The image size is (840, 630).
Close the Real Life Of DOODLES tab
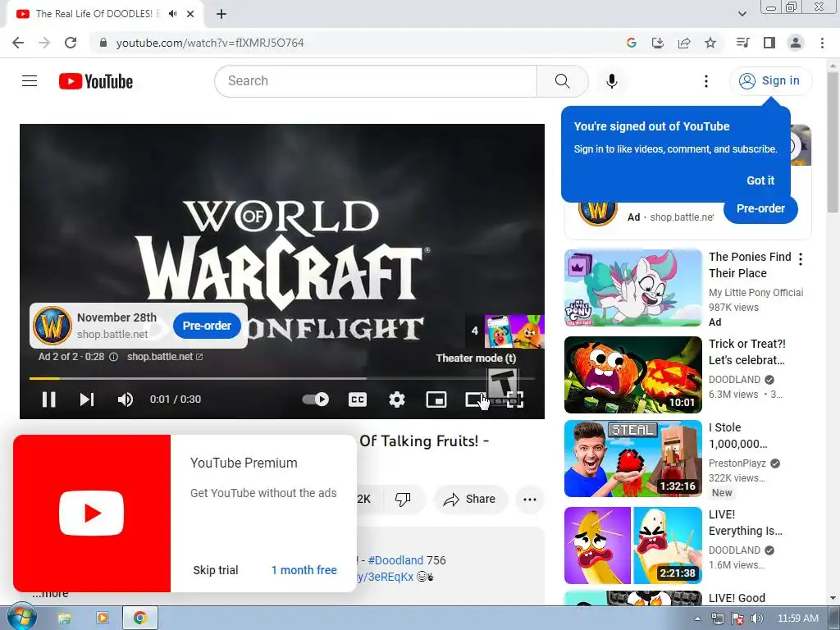[190, 14]
